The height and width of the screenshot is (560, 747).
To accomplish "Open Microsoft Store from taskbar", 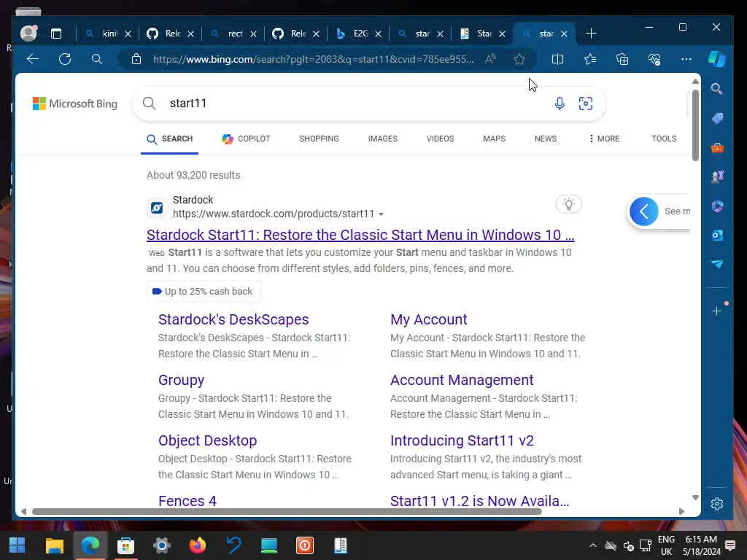I will 125,545.
